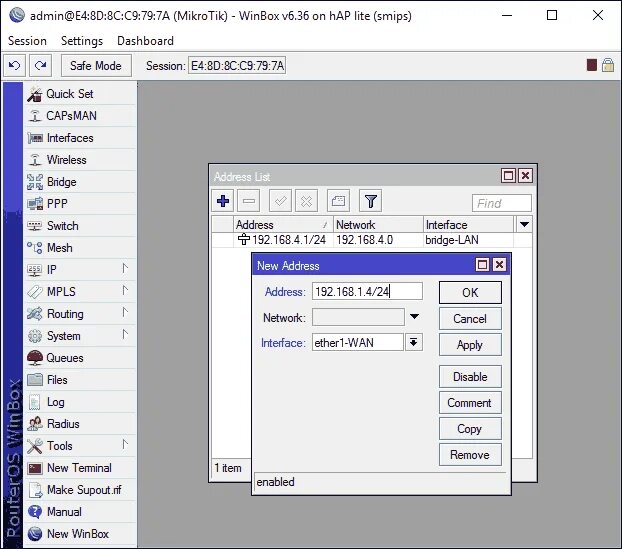Open Address List column selector dropdown
The height and width of the screenshot is (549, 622).
click(x=524, y=225)
